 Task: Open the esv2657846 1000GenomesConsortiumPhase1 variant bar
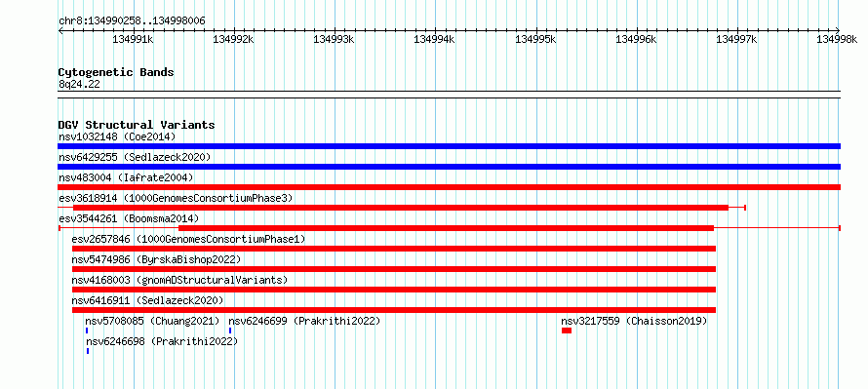click(x=394, y=249)
